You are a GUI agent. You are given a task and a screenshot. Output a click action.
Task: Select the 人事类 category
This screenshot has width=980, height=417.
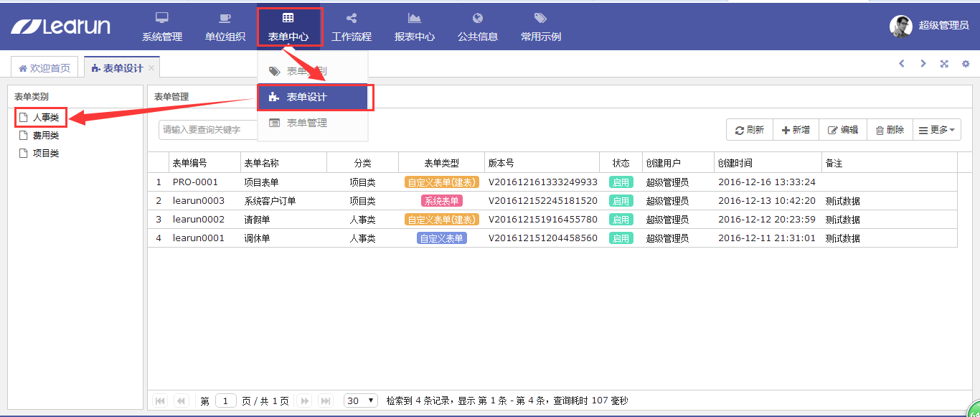click(x=45, y=117)
